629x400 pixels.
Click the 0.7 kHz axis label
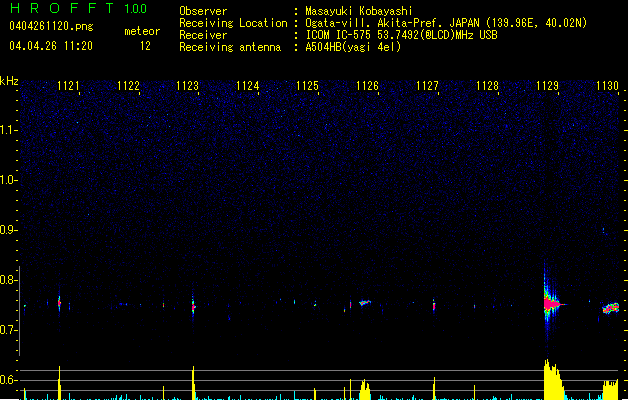coord(8,330)
